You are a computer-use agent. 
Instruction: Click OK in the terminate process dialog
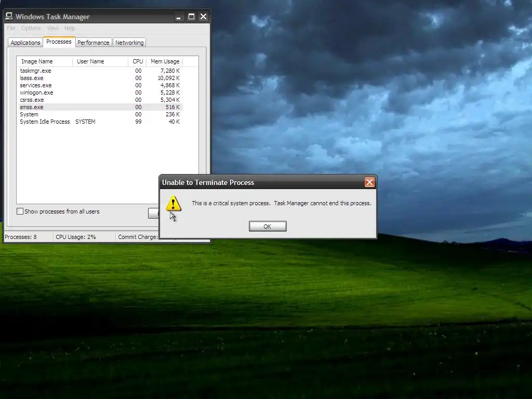pos(268,227)
